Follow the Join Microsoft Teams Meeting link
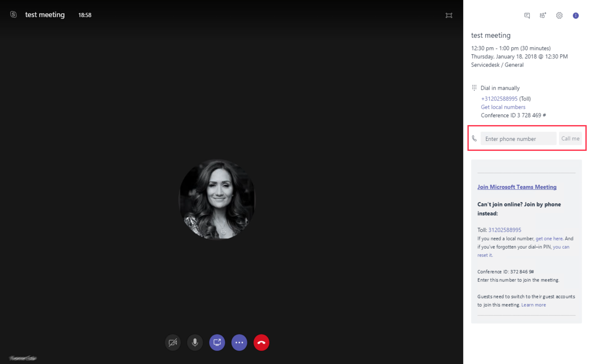This screenshot has height=364, width=589. [x=517, y=187]
